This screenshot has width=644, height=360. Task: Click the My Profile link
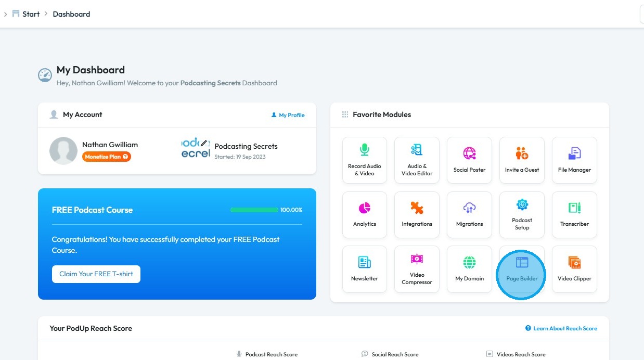pyautogui.click(x=288, y=115)
